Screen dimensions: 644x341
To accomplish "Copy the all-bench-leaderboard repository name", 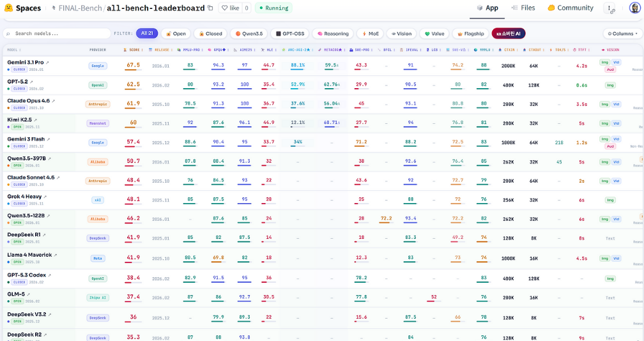I will [x=210, y=8].
